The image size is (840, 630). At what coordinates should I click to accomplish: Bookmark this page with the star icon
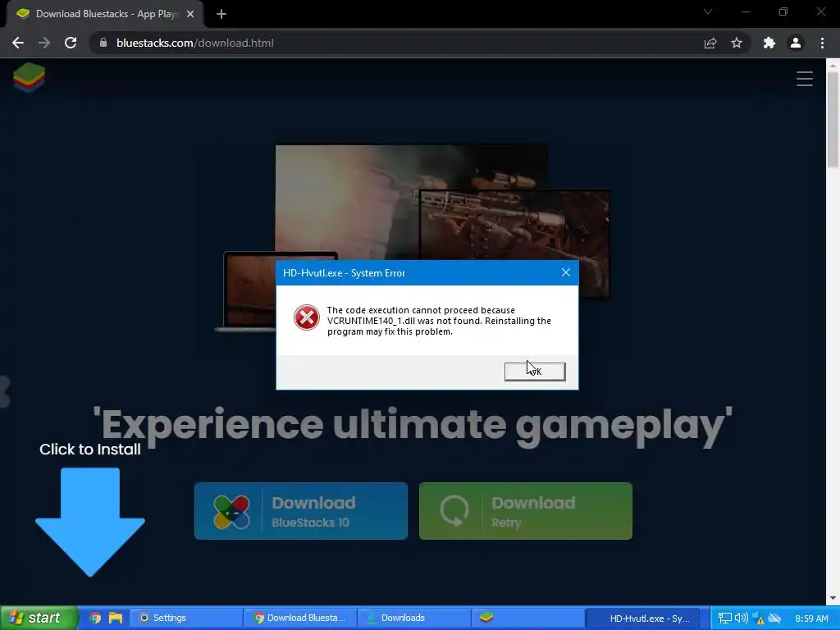pyautogui.click(x=737, y=43)
